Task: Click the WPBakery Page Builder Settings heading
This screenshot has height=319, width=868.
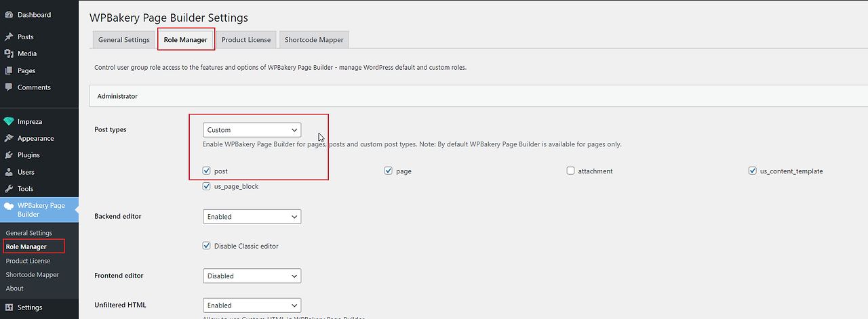Action: coord(169,18)
